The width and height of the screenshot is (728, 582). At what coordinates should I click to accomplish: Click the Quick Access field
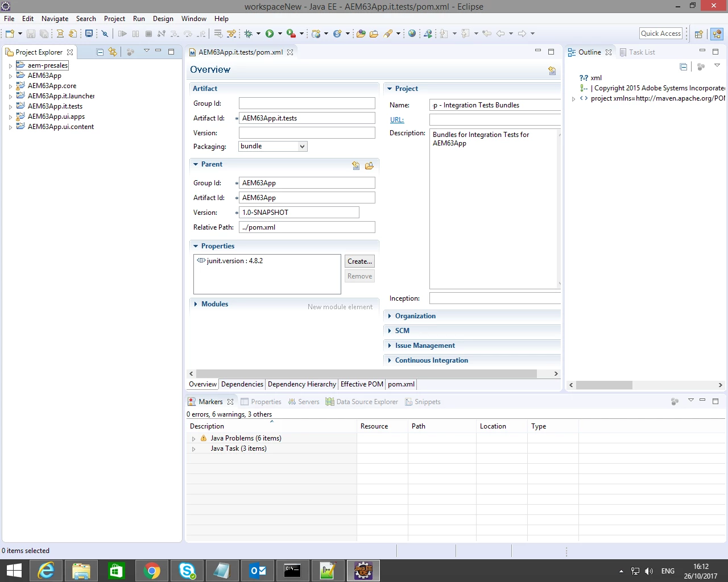pyautogui.click(x=661, y=34)
